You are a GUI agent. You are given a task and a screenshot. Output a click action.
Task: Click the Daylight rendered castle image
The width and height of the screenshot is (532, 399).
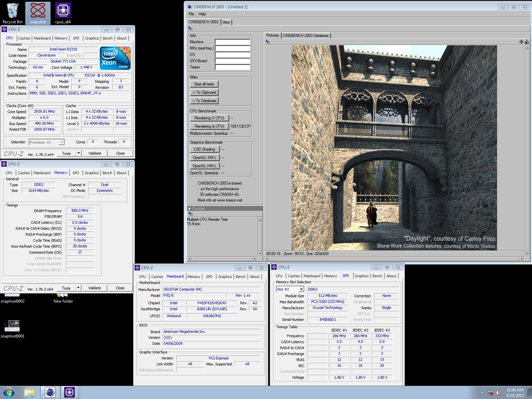[394, 148]
